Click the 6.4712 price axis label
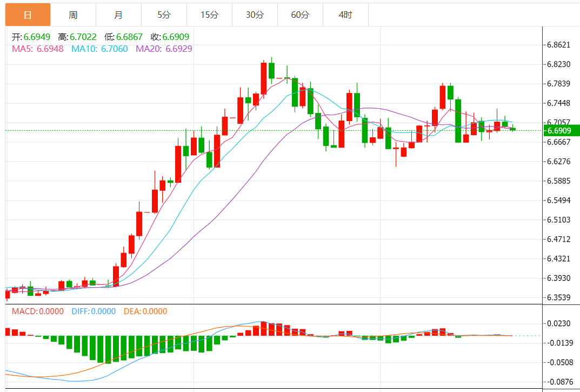Image resolution: width=580 pixels, height=392 pixels. pos(559,239)
